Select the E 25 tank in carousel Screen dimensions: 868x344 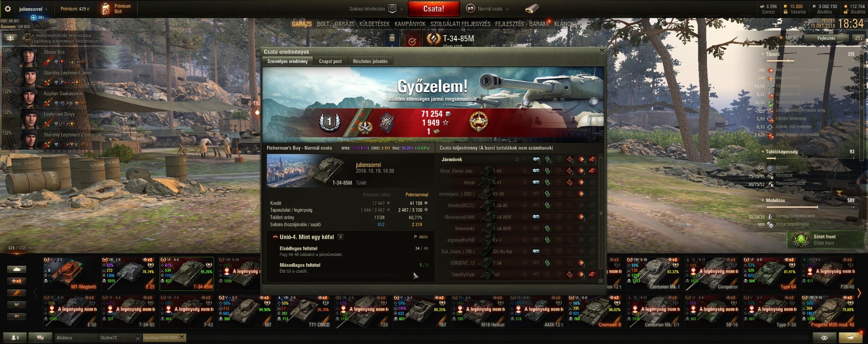128,273
